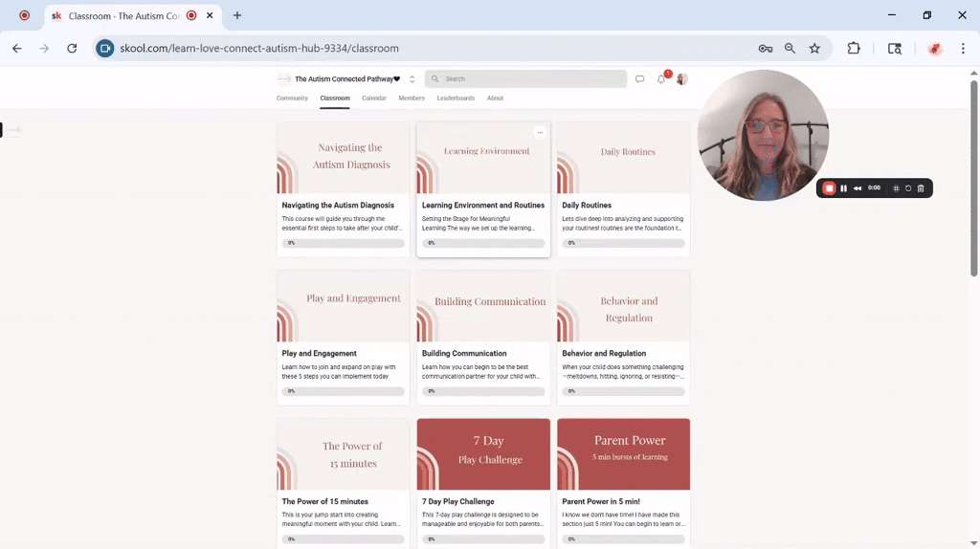The height and width of the screenshot is (549, 980).
Task: Switch to the Community tab
Action: pos(292,99)
